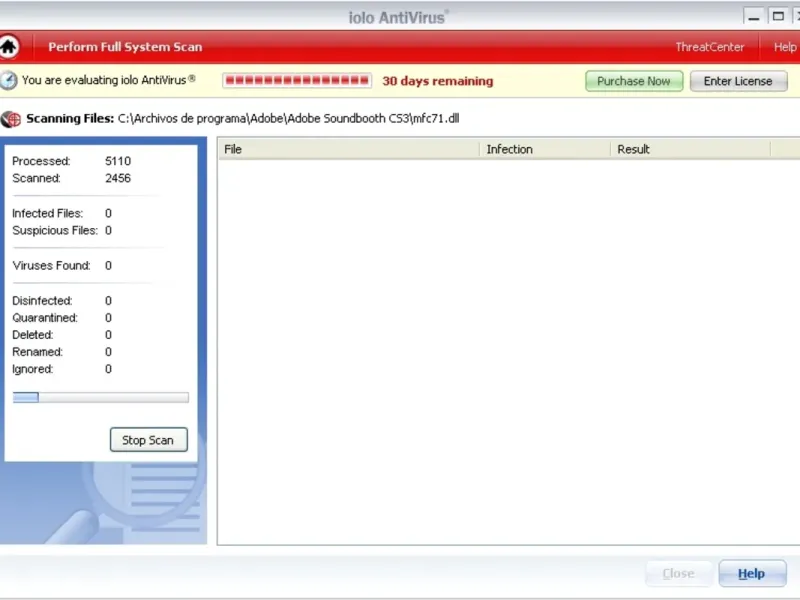Click the greyed-out Close button
The width and height of the screenshot is (800, 600).
coord(678,573)
